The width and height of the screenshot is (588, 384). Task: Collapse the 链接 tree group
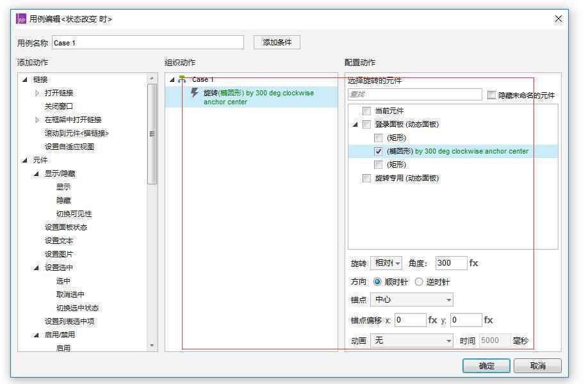click(x=25, y=79)
